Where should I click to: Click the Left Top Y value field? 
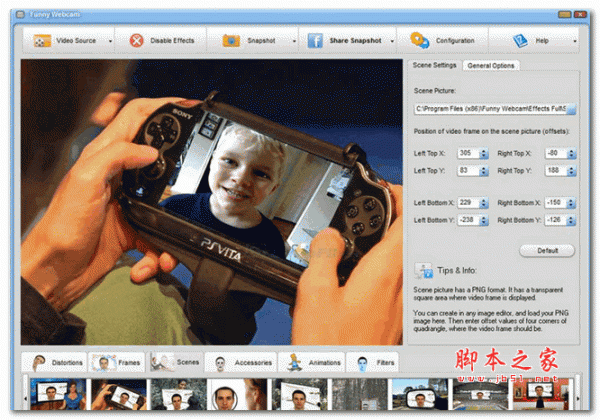pyautogui.click(x=469, y=171)
